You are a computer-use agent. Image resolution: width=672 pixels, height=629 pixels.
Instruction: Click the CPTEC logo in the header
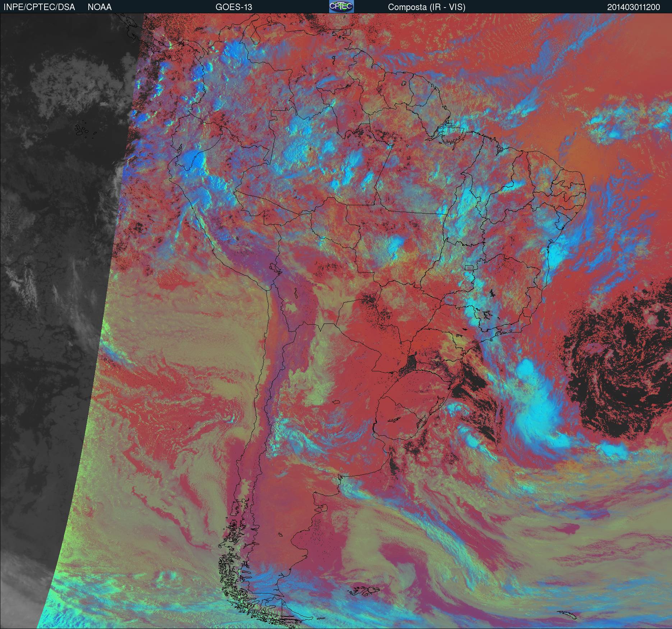coord(341,6)
